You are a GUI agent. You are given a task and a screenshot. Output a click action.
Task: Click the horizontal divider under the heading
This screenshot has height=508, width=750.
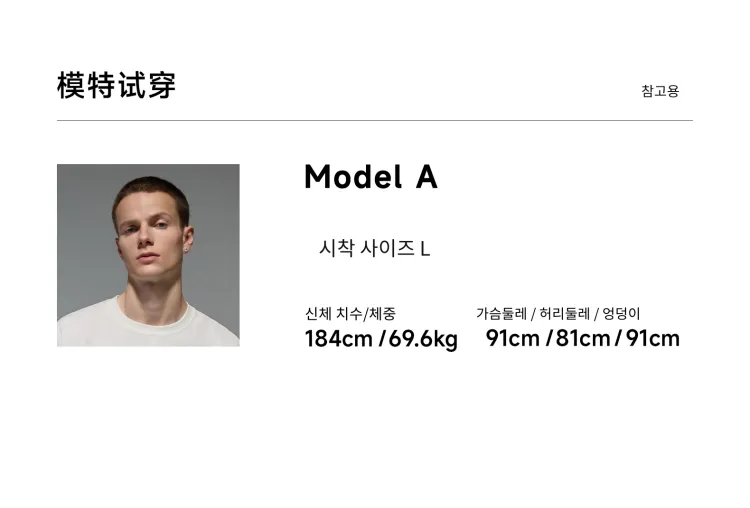(374, 121)
